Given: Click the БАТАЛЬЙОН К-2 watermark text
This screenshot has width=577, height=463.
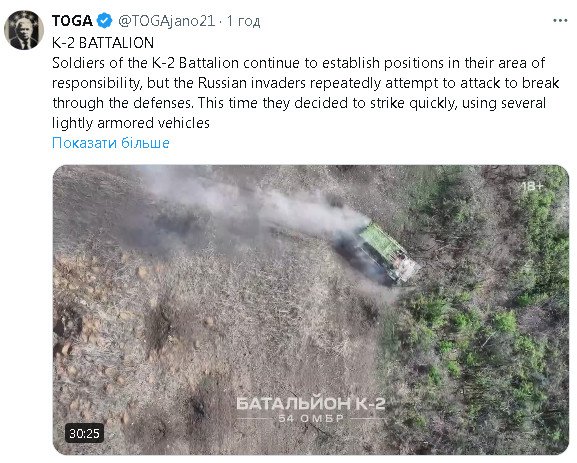Looking at the screenshot, I should click(x=311, y=403).
